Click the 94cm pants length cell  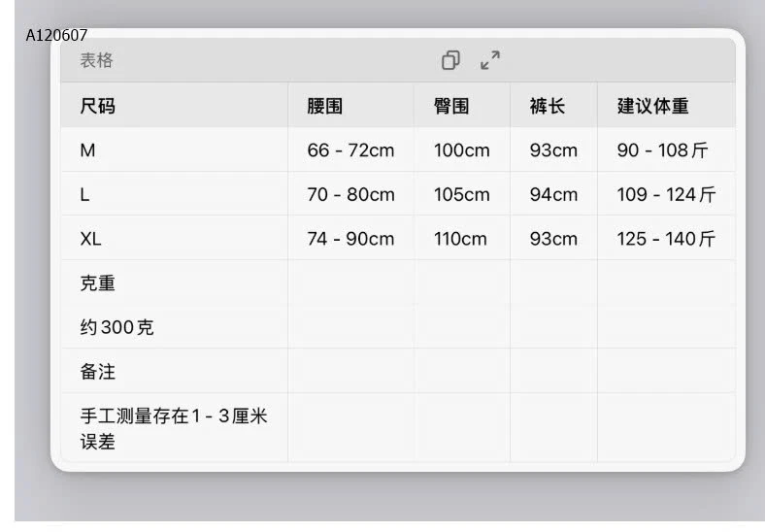(x=553, y=194)
